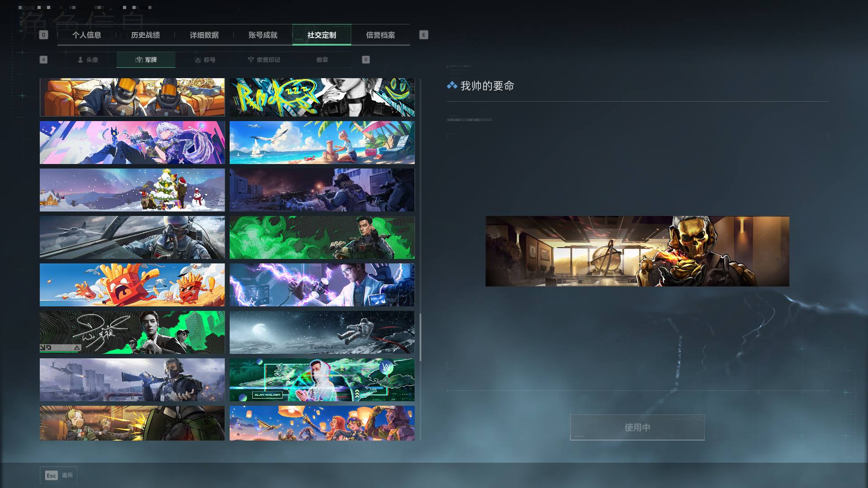The width and height of the screenshot is (868, 488).
Task: Pick the Christmas tree snowman dog tag
Action: point(132,190)
